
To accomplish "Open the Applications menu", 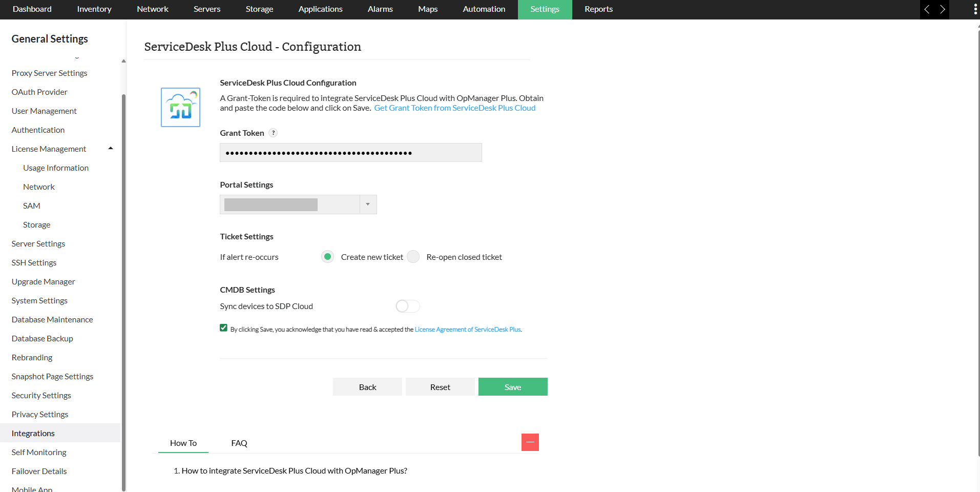I will click(321, 9).
